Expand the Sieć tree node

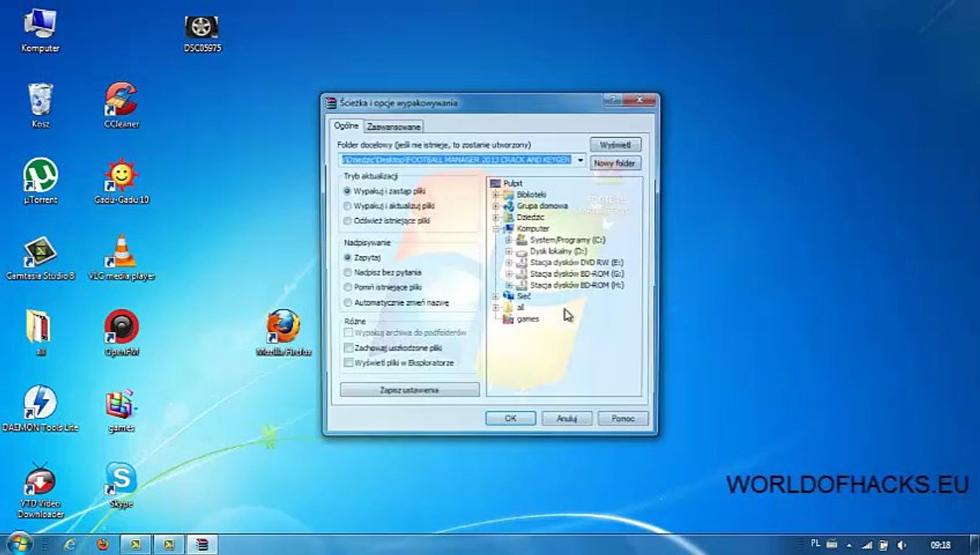(496, 296)
